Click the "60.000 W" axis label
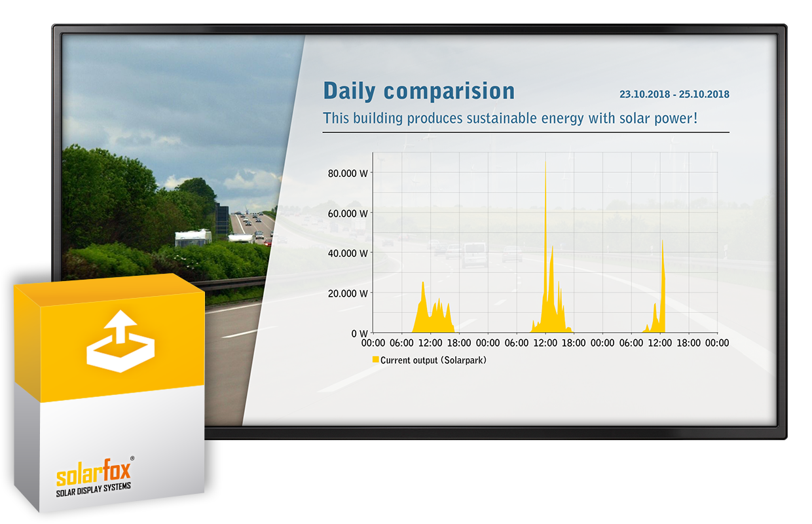 [x=348, y=214]
